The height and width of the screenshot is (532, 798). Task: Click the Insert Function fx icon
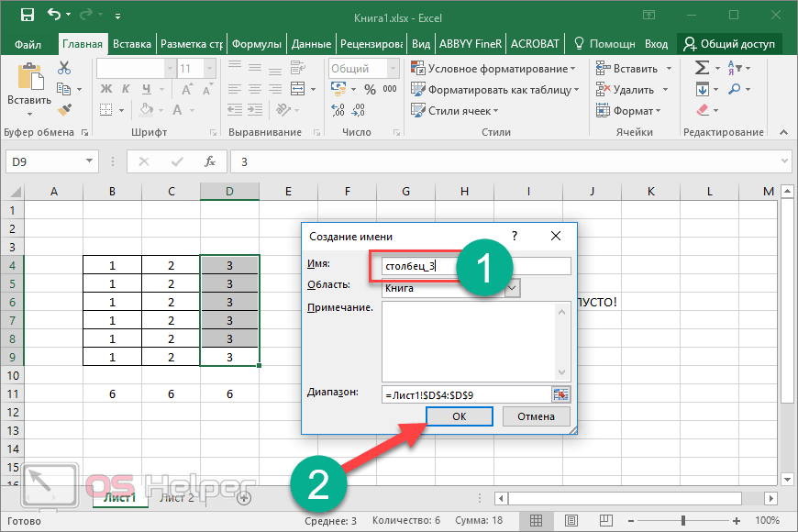[210, 161]
